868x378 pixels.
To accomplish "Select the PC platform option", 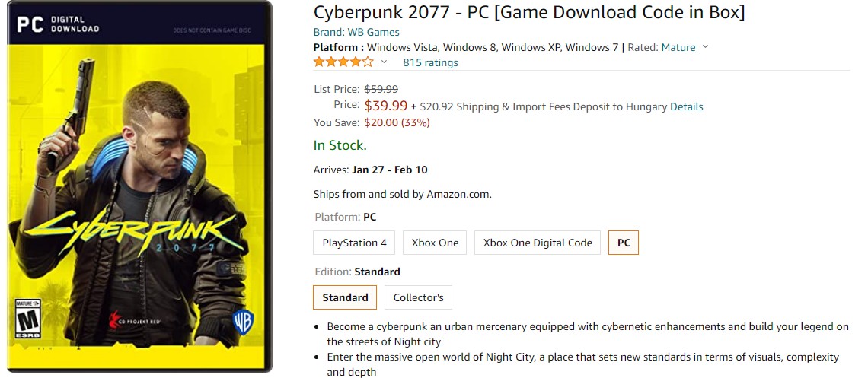I will (624, 243).
